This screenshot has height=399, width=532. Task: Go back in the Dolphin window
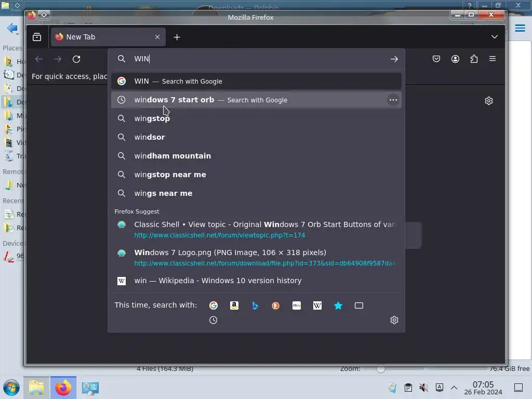[12, 28]
